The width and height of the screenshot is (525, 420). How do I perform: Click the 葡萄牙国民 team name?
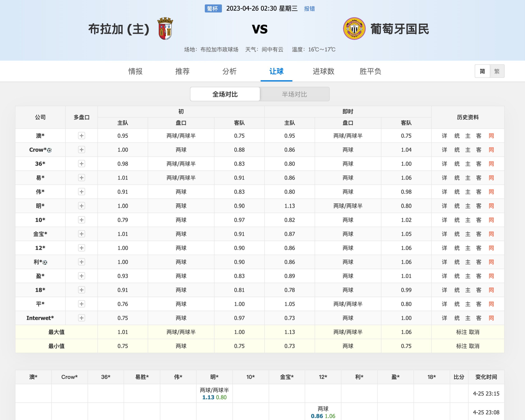[x=400, y=29]
